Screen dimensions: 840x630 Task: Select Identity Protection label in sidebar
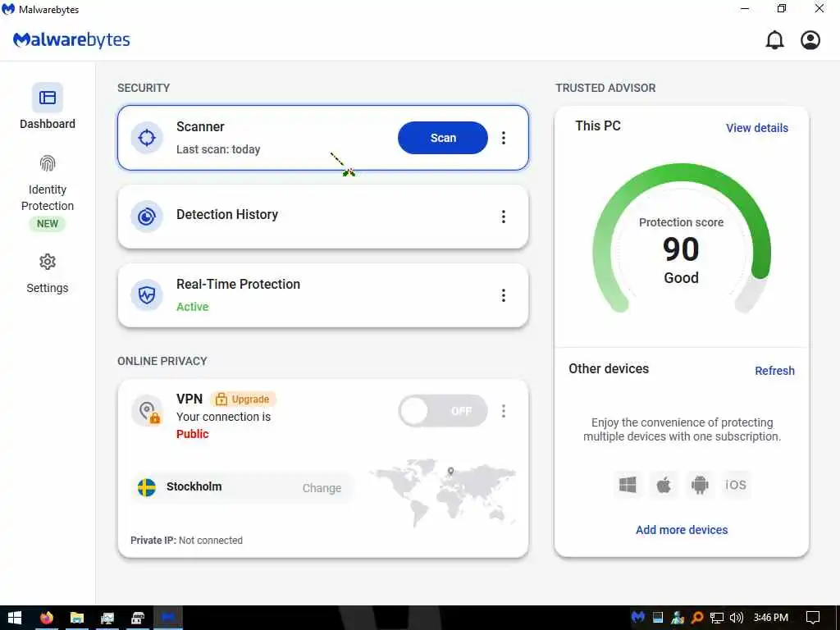[47, 198]
